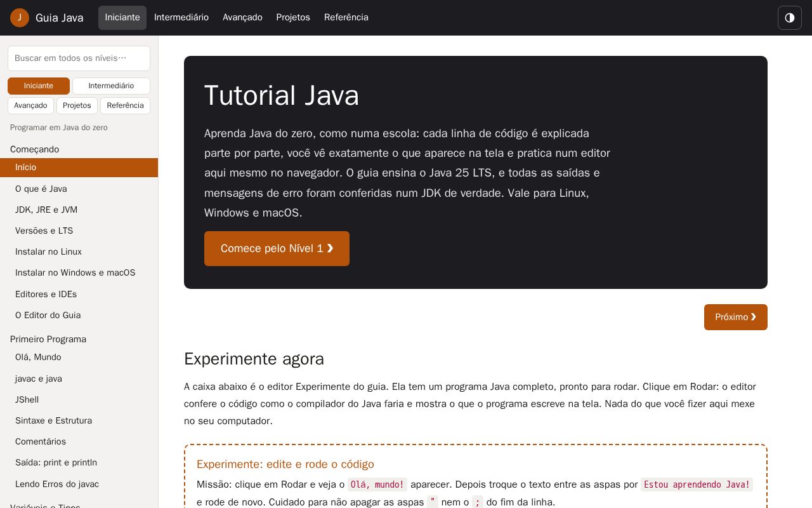Screen dimensions: 812x508
Task: Select 'Instalar no Linux' lesson
Action: [79, 251]
